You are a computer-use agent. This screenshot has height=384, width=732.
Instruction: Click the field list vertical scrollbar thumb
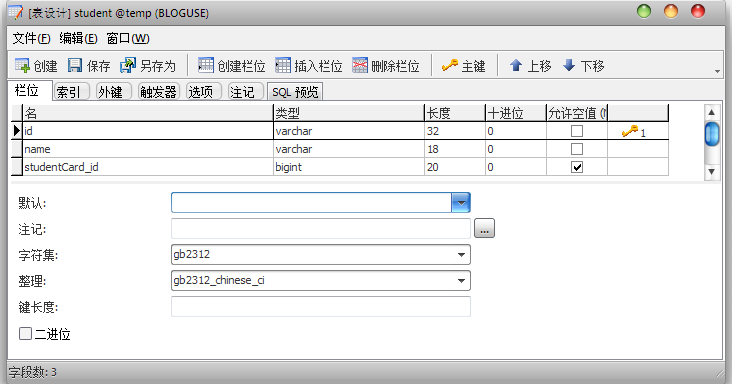711,134
